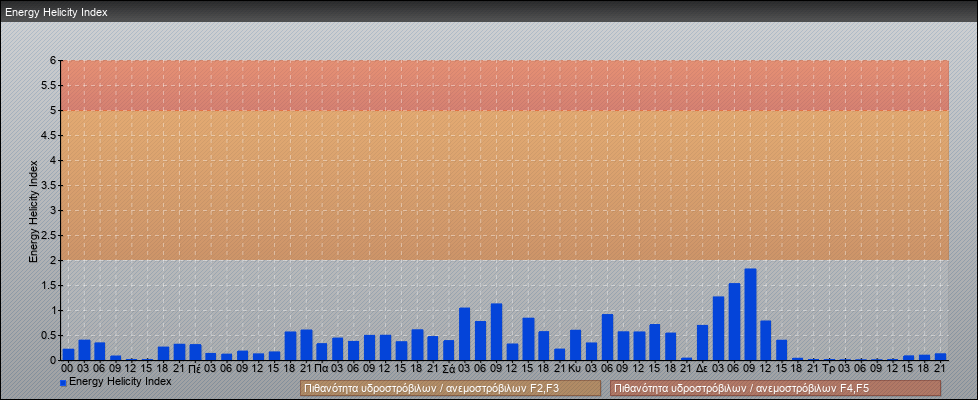Click the 0.5 value on y-axis
The width and height of the screenshot is (978, 400).
[x=50, y=335]
